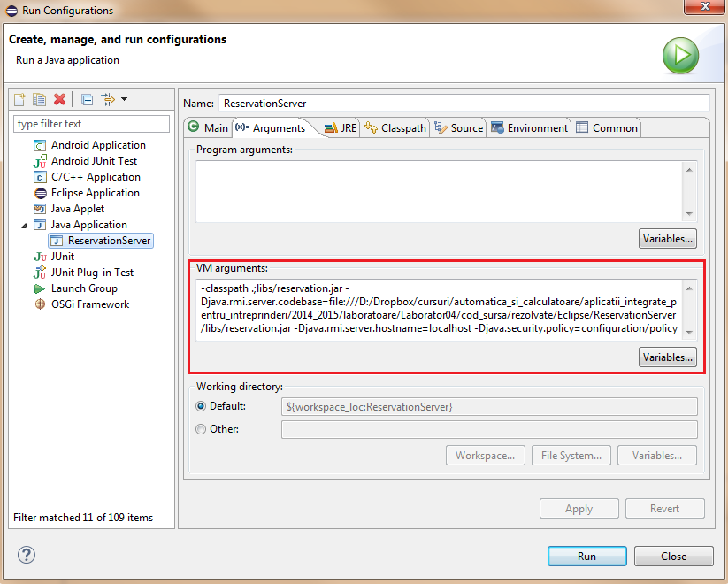Select the Android JUnit Test icon
Image resolution: width=728 pixels, height=584 pixels.
[40, 161]
